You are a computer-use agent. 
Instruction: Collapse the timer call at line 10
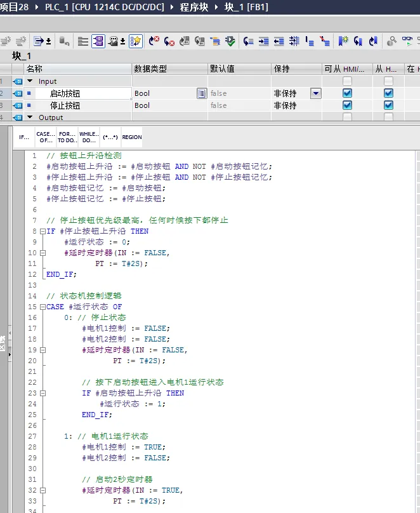(x=43, y=253)
